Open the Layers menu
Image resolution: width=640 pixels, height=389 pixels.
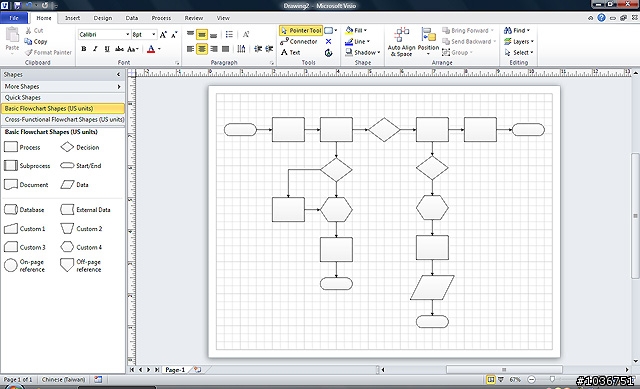(519, 42)
